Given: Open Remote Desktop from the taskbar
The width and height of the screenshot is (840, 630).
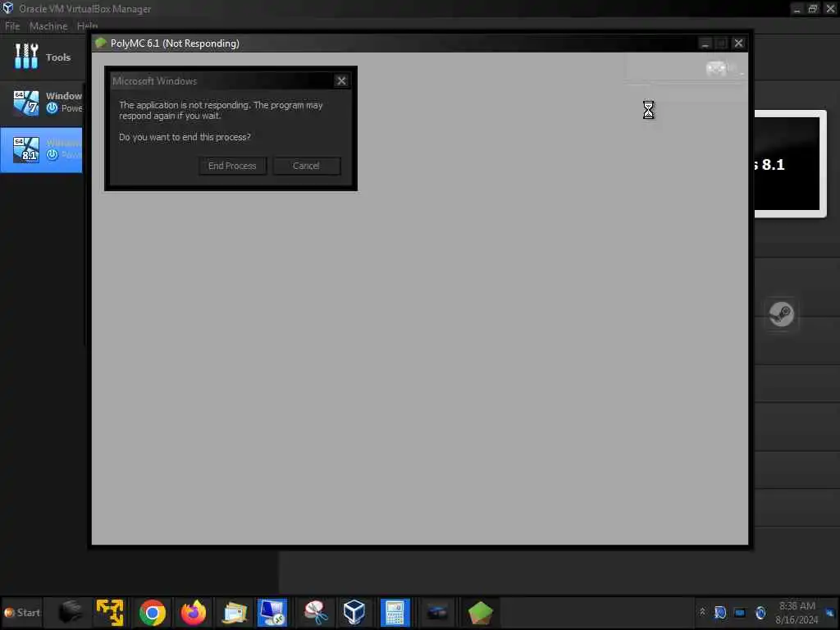Looking at the screenshot, I should [x=272, y=612].
